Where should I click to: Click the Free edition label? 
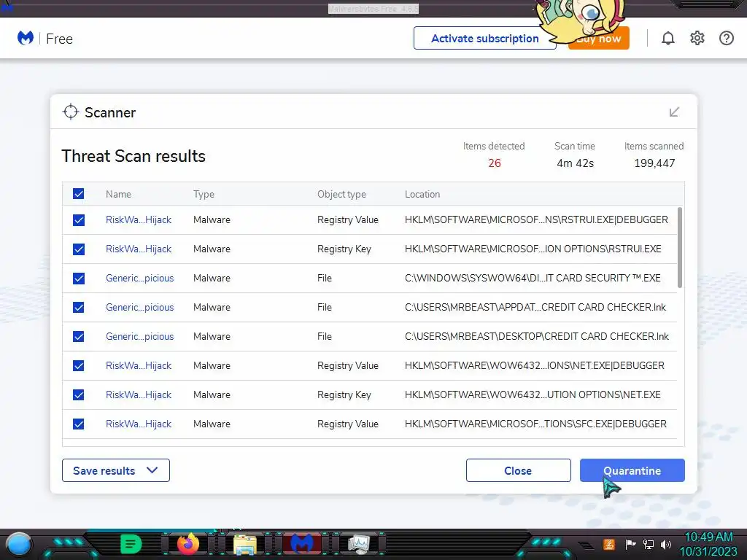tap(60, 39)
